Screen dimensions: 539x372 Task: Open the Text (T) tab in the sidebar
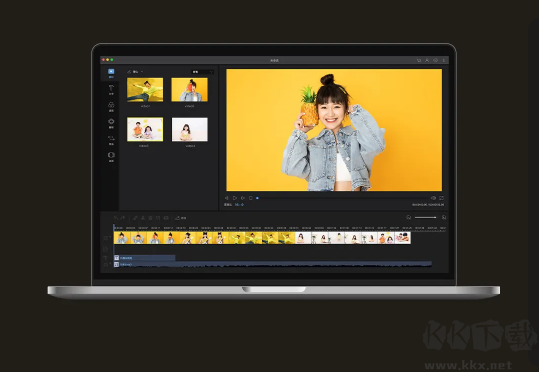tap(111, 90)
